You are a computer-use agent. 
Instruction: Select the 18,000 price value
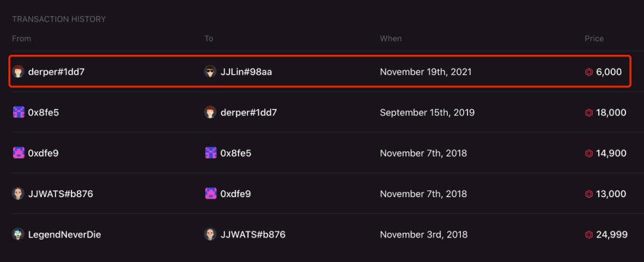[611, 113]
